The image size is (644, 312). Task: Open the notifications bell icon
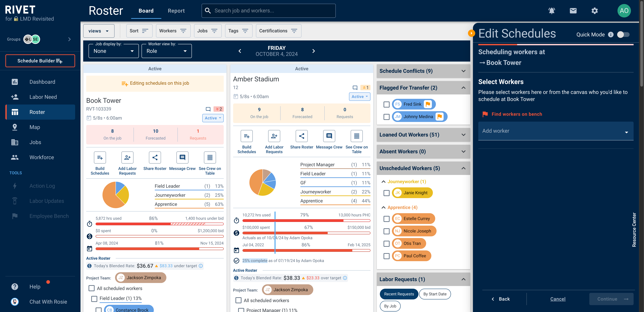[551, 11]
